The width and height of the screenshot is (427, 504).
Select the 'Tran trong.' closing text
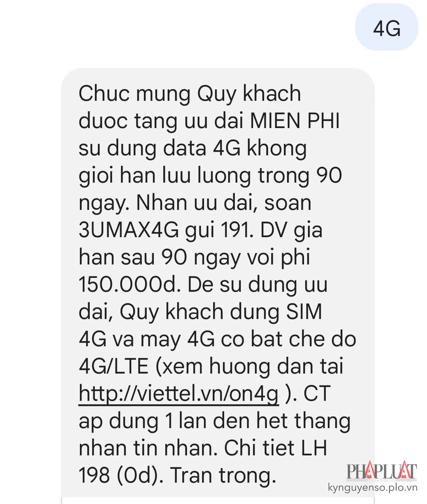(x=223, y=476)
